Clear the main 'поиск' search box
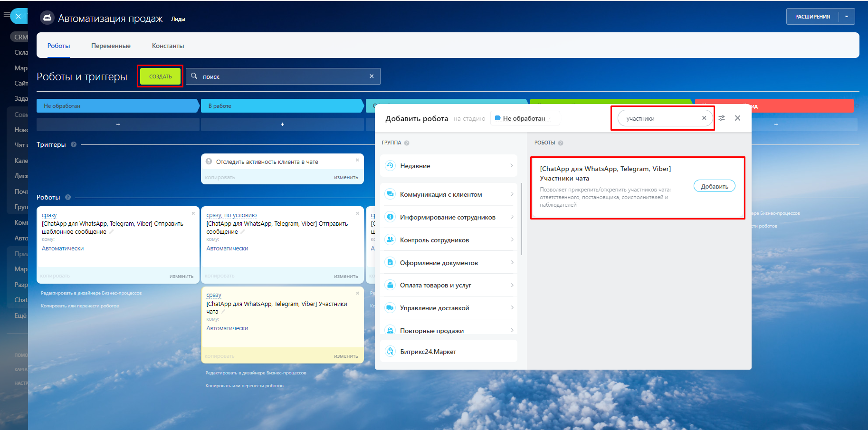Image resolution: width=868 pixels, height=430 pixels. coord(372,76)
